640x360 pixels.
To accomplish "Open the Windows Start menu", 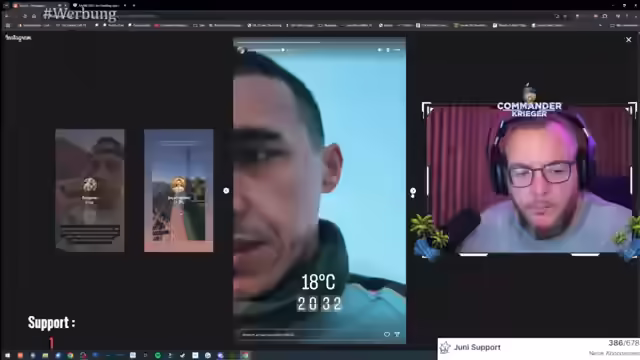I will point(7,356).
